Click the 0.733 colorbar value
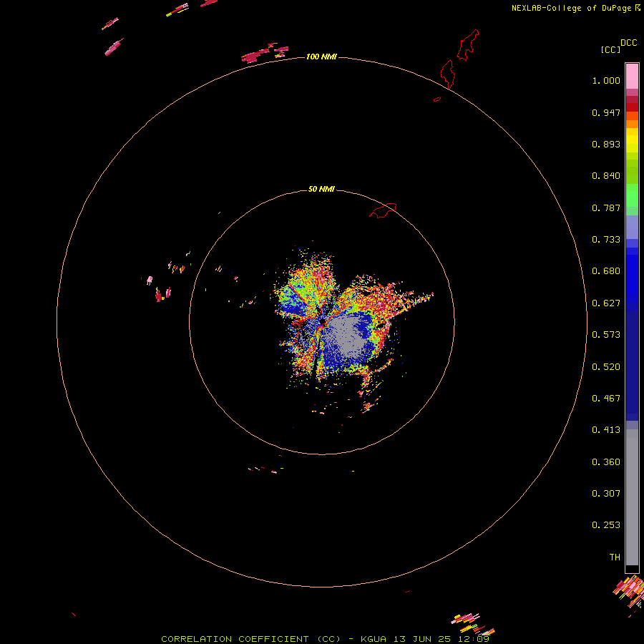Image resolution: width=644 pixels, height=644 pixels. click(606, 240)
